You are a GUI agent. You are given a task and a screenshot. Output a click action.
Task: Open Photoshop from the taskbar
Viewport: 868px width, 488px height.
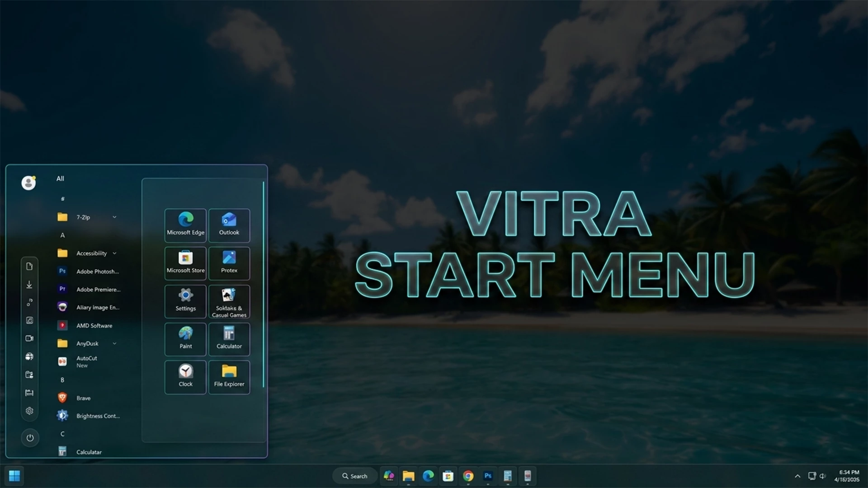click(488, 476)
